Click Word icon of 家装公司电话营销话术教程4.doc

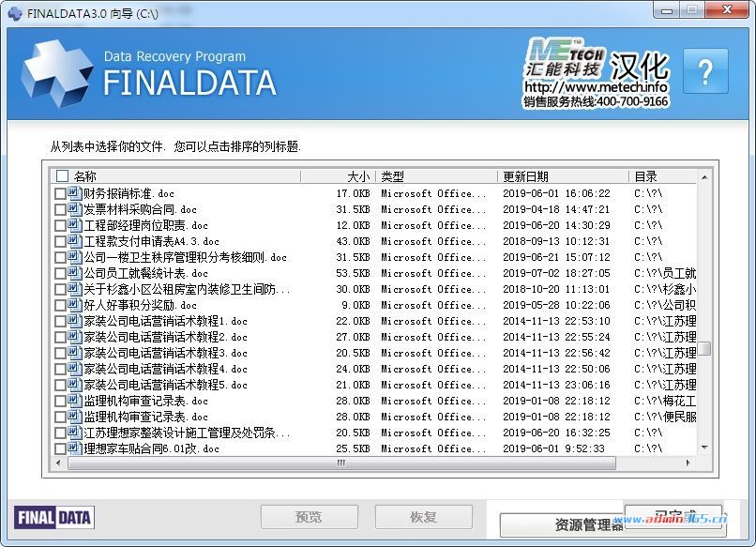click(x=74, y=368)
